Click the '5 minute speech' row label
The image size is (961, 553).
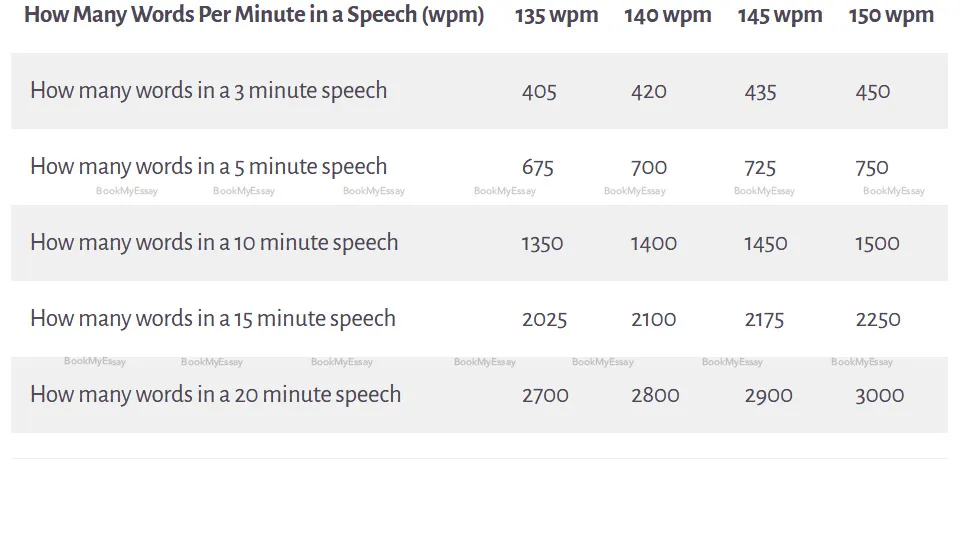208,167
